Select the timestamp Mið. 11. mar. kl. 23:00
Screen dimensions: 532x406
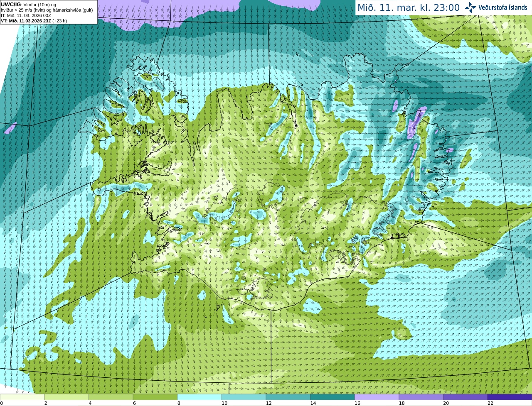pos(409,7)
